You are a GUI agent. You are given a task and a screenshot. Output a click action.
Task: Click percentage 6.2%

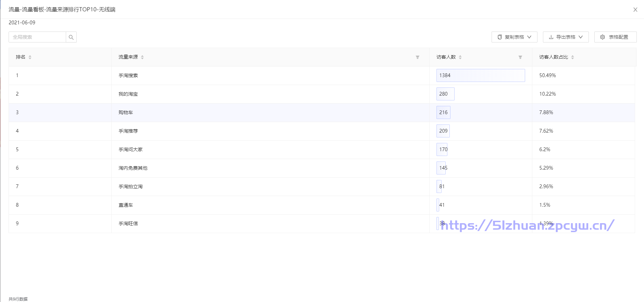point(545,149)
